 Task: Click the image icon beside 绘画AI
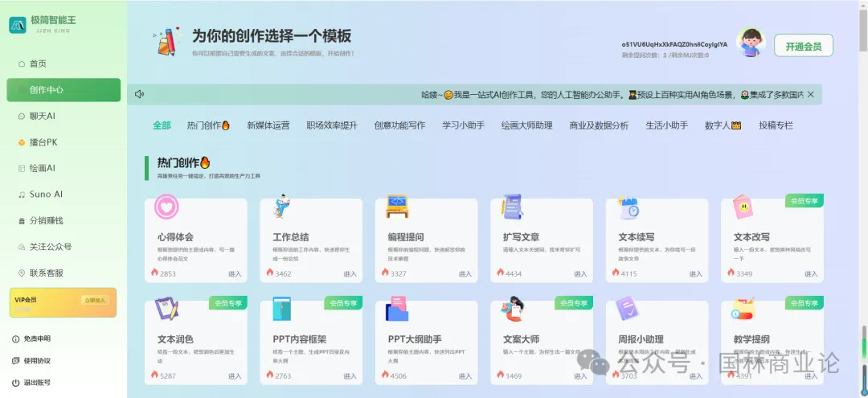pos(22,168)
